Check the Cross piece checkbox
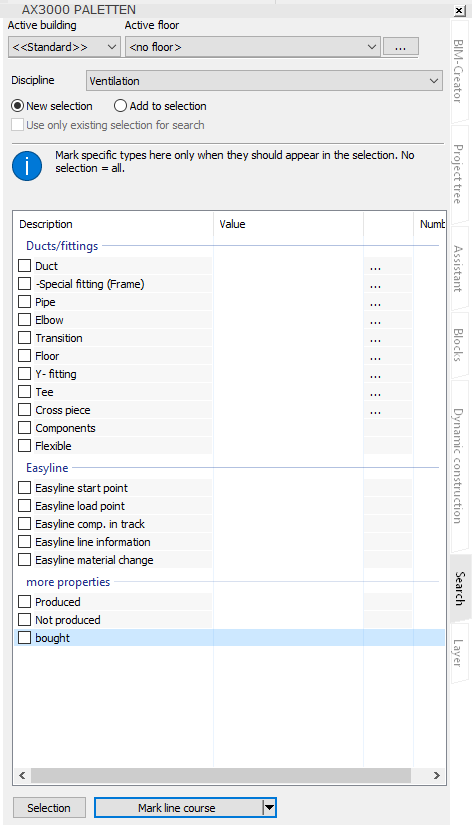Screen dimensions: 472x825 25,410
